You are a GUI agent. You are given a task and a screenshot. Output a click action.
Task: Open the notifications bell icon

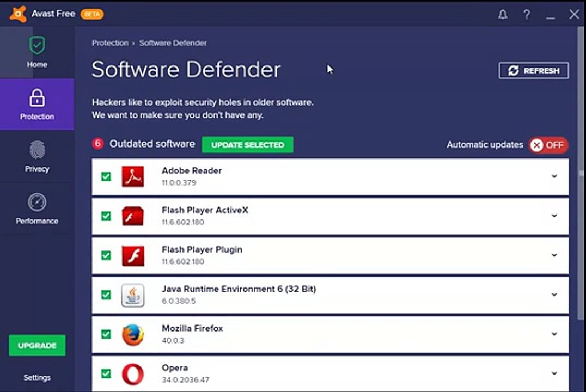(x=503, y=15)
